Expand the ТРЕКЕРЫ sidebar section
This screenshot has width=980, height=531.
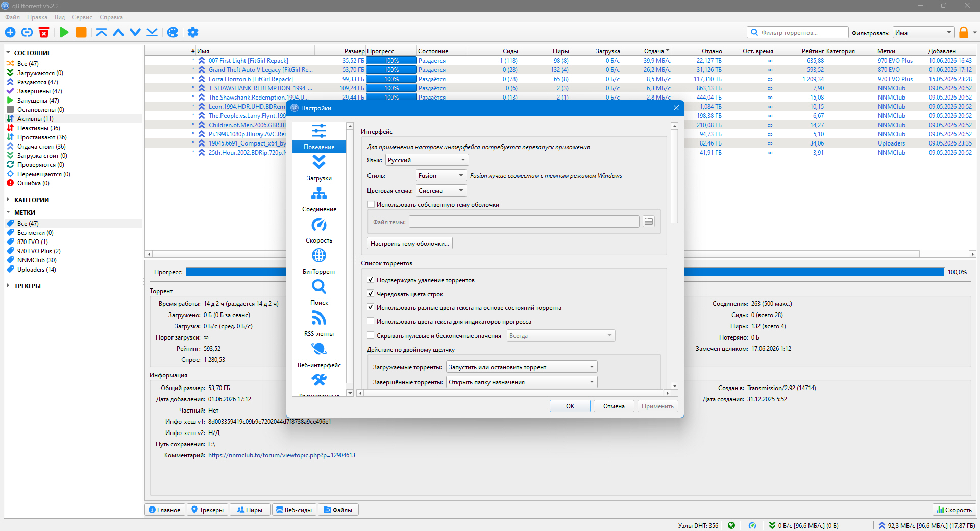(x=8, y=286)
